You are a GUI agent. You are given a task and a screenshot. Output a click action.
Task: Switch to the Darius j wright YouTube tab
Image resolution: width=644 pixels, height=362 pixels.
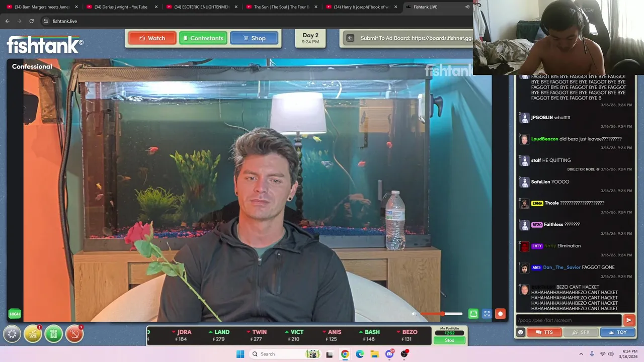point(121,7)
